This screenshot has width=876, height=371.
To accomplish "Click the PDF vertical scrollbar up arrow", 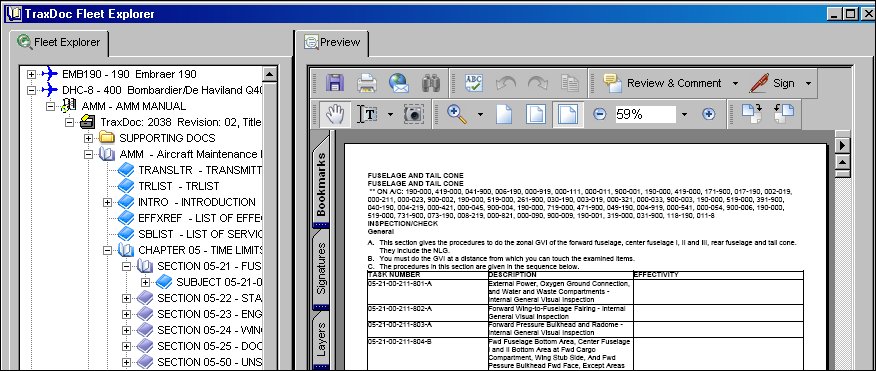I will click(x=842, y=162).
